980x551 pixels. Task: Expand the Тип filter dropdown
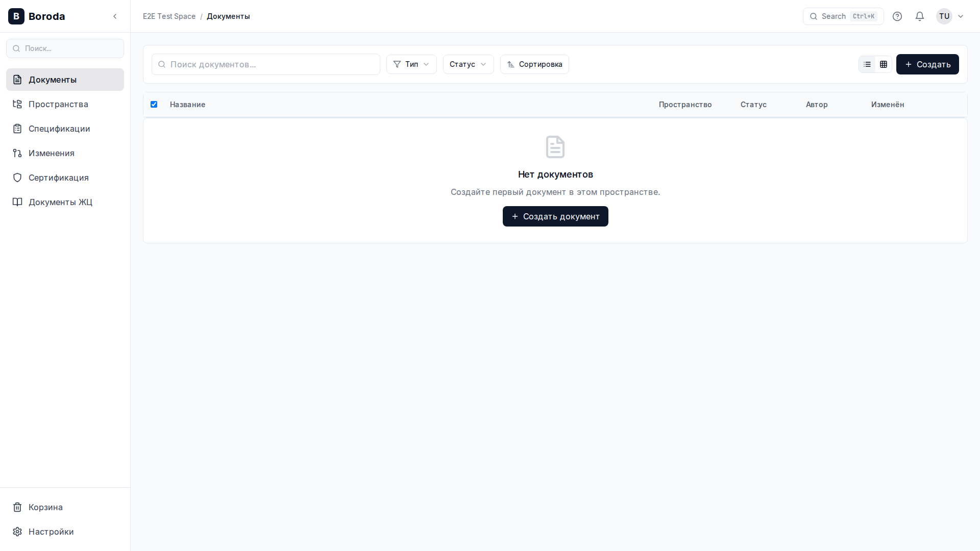[411, 64]
